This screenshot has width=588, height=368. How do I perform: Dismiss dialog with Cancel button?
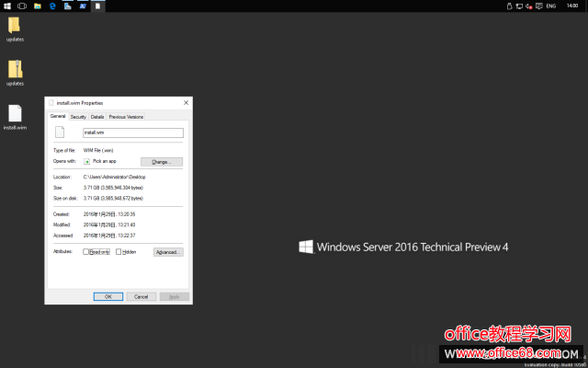(141, 296)
